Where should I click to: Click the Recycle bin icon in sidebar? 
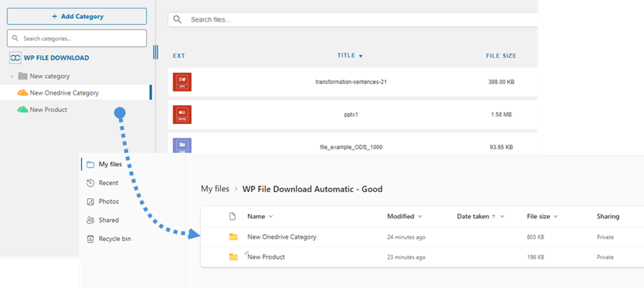(90, 239)
